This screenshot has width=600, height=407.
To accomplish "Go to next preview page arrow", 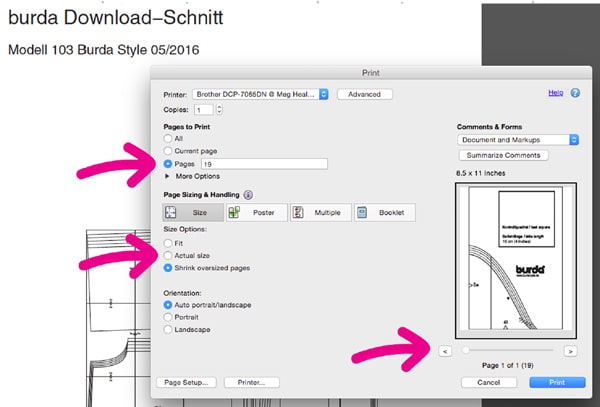I will click(x=571, y=351).
